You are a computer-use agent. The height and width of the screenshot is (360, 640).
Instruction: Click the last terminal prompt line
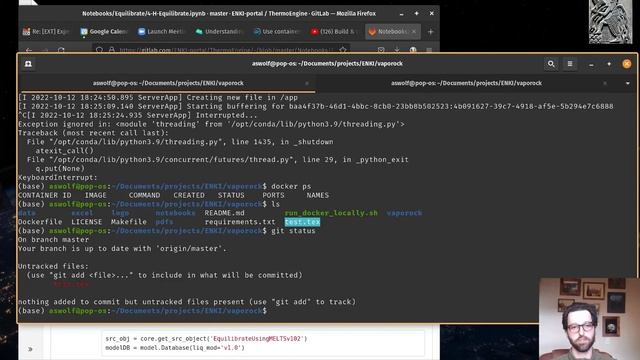[143, 311]
